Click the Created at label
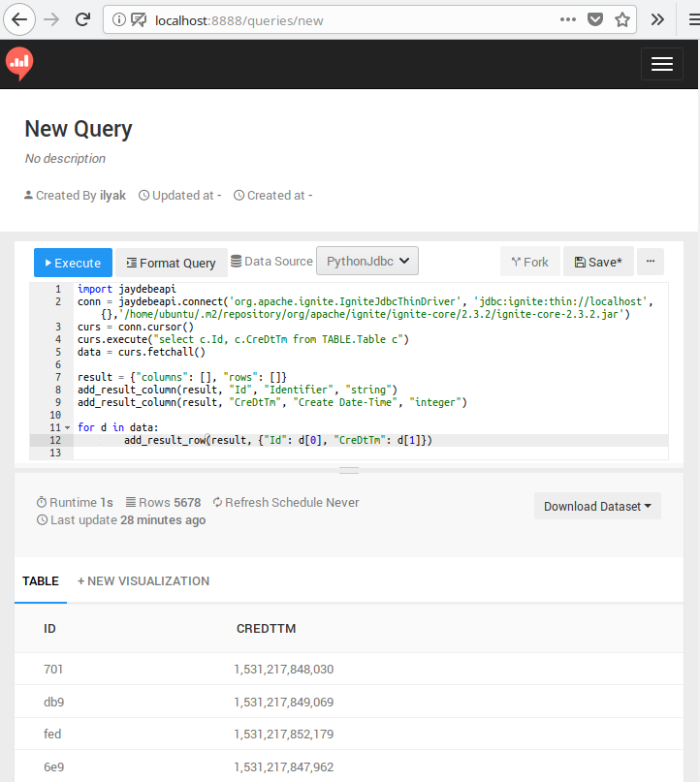This screenshot has height=782, width=700. pos(272,196)
